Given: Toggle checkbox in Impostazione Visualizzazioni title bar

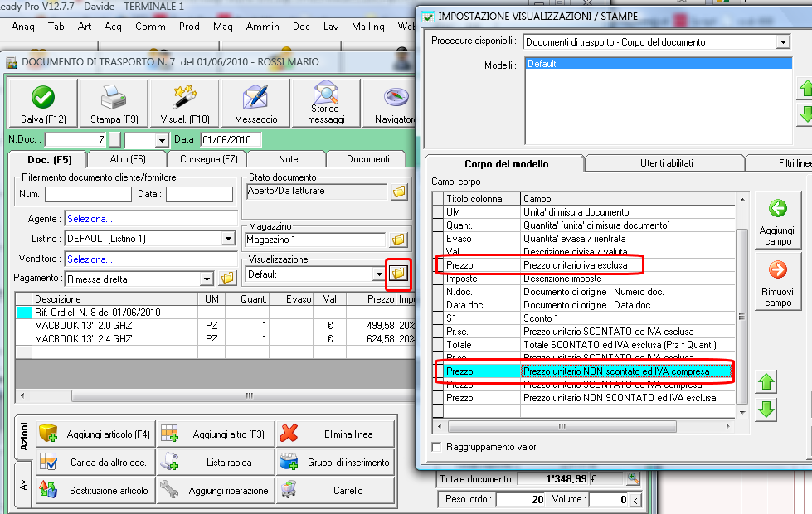Looking at the screenshot, I should tap(428, 17).
